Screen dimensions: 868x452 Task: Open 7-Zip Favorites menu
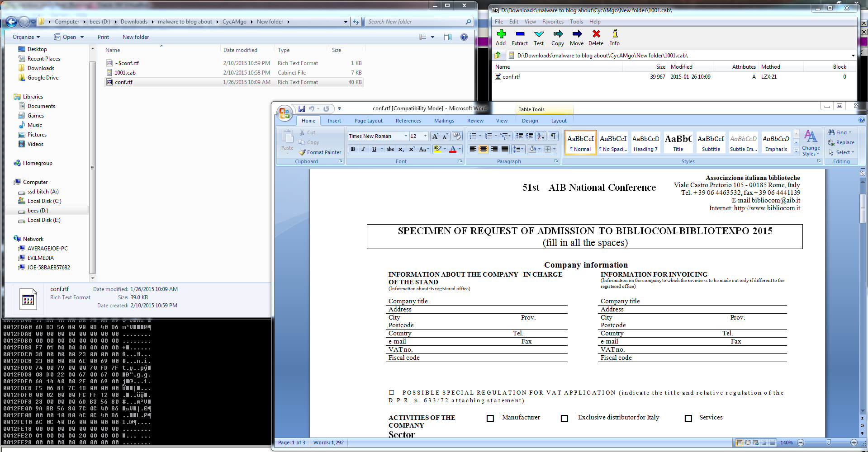pos(553,22)
